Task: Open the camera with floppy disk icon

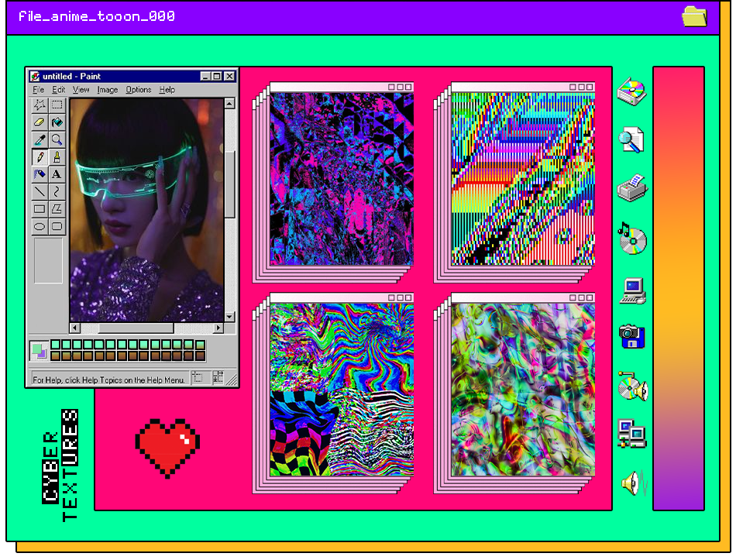Action: [631, 336]
